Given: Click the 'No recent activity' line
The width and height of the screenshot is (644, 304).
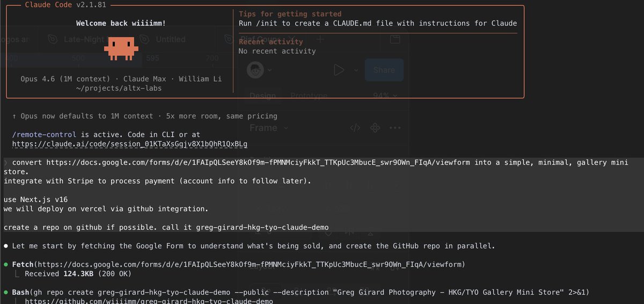Looking at the screenshot, I should pos(277,51).
